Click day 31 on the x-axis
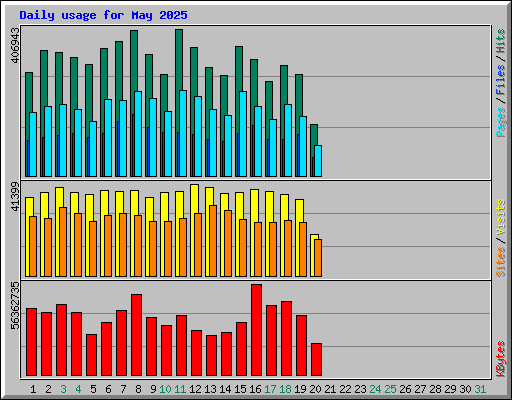Screen dimensions: 512x400 point(480,389)
